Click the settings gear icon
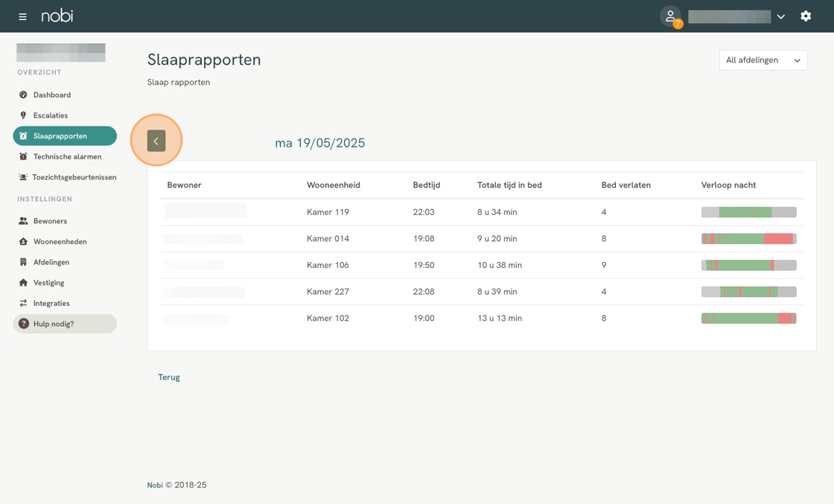The height and width of the screenshot is (504, 834). coord(806,16)
